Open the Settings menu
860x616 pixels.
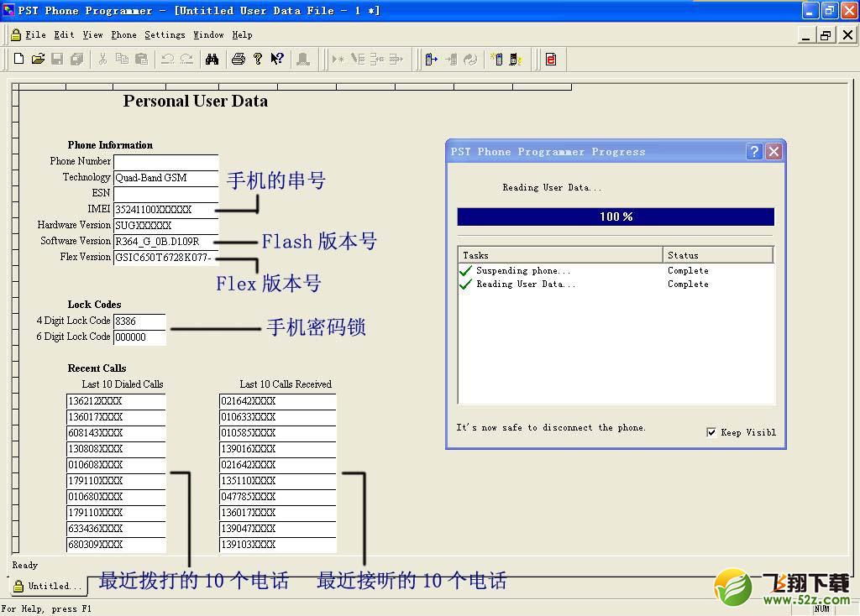165,34
